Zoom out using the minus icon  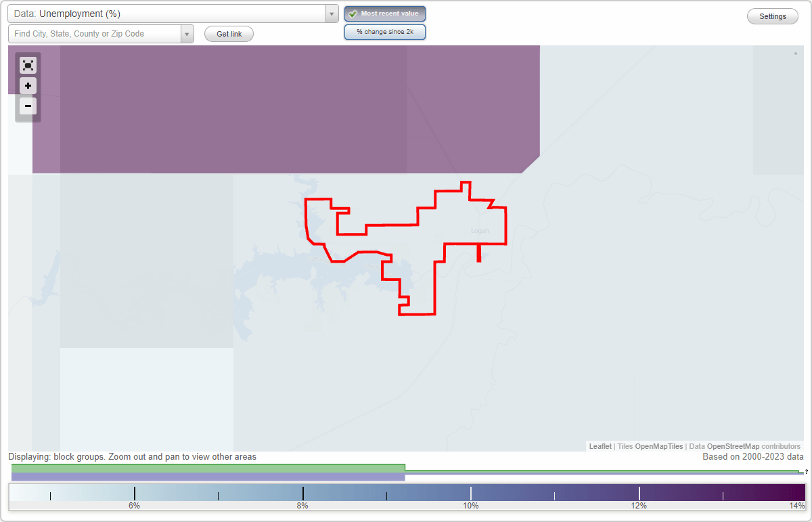point(28,106)
